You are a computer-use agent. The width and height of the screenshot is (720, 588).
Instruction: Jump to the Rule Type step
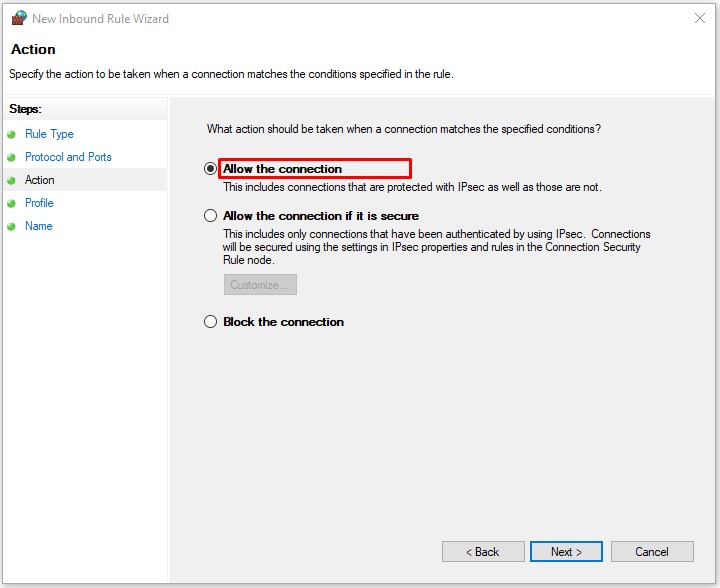point(49,134)
